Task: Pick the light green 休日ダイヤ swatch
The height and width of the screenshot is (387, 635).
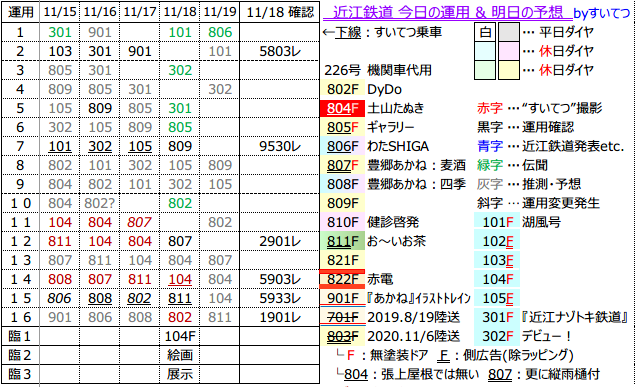Action: 485,70
